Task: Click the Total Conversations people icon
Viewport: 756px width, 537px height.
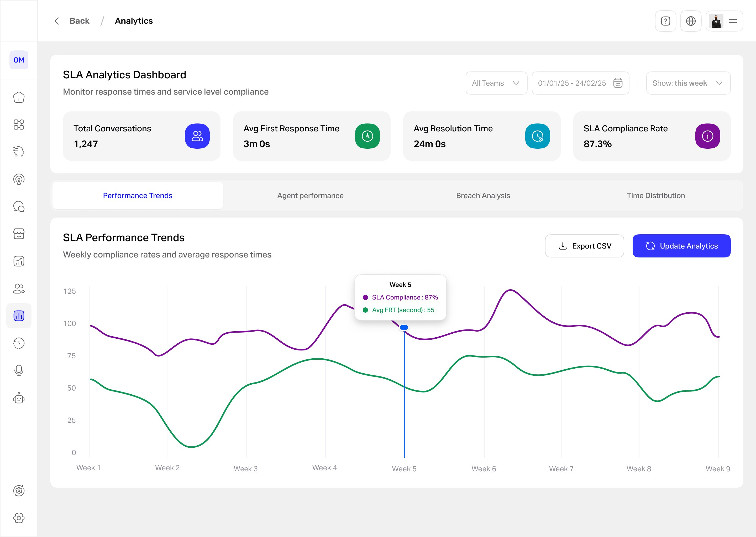Action: tap(197, 136)
